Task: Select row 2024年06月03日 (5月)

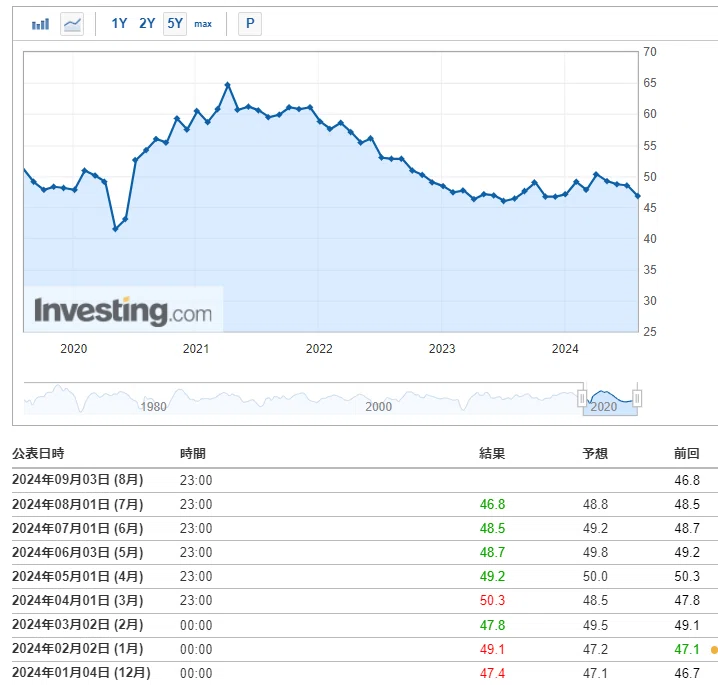Action: [x=365, y=552]
